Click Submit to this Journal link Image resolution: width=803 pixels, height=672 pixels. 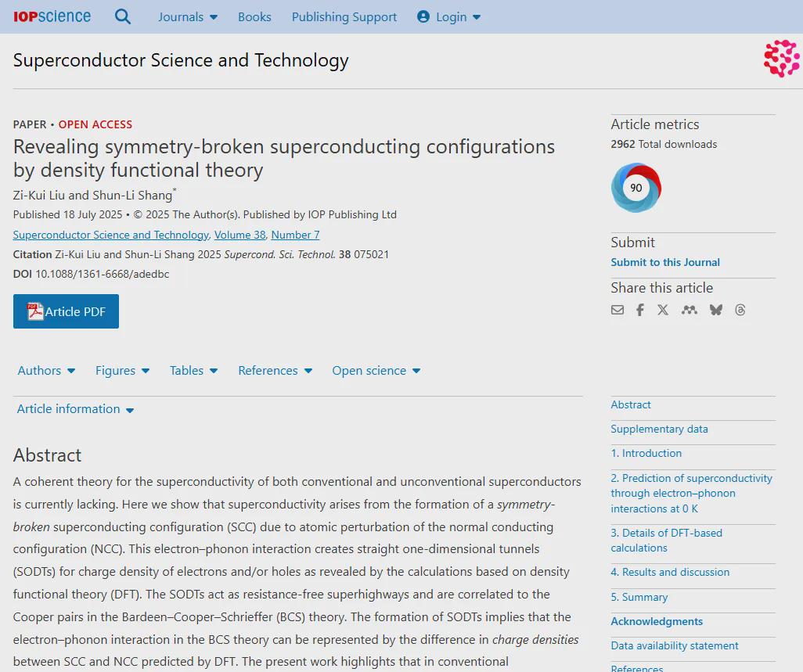pyautogui.click(x=665, y=262)
